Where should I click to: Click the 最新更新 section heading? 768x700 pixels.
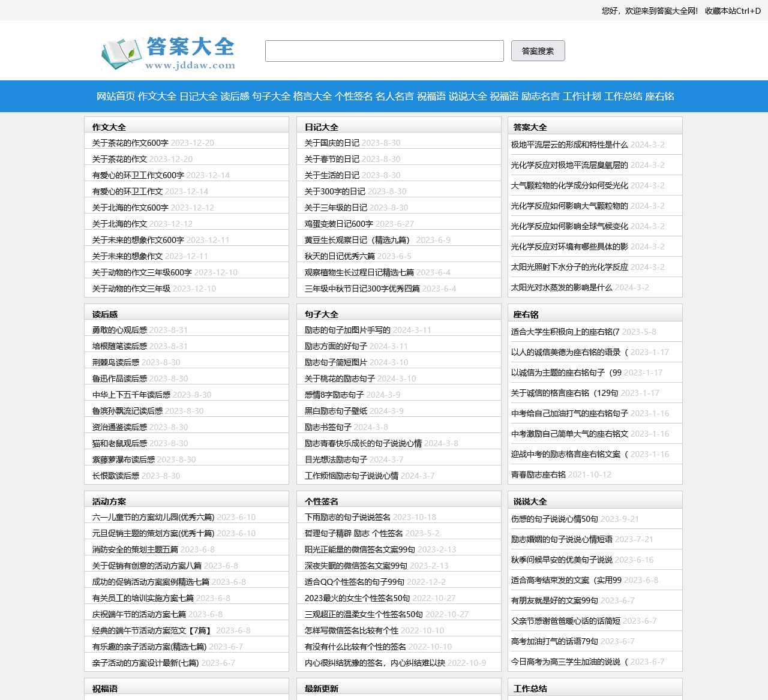pyautogui.click(x=322, y=689)
